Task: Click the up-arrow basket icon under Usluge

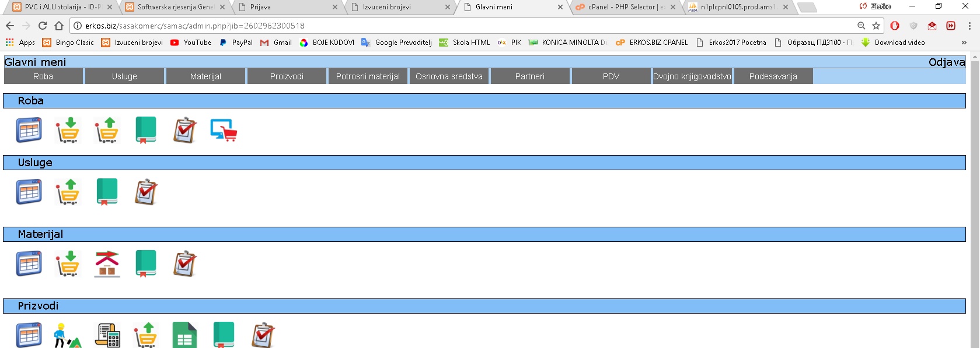Action: pyautogui.click(x=68, y=192)
